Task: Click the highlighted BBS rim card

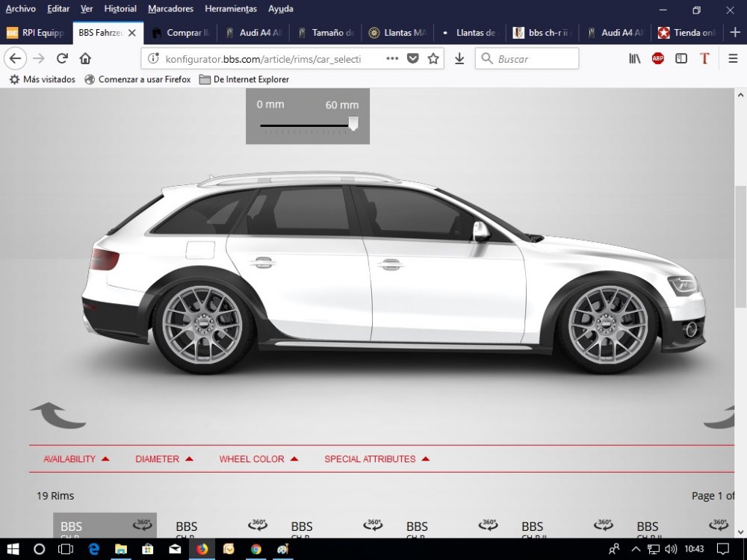Action: pyautogui.click(x=105, y=526)
